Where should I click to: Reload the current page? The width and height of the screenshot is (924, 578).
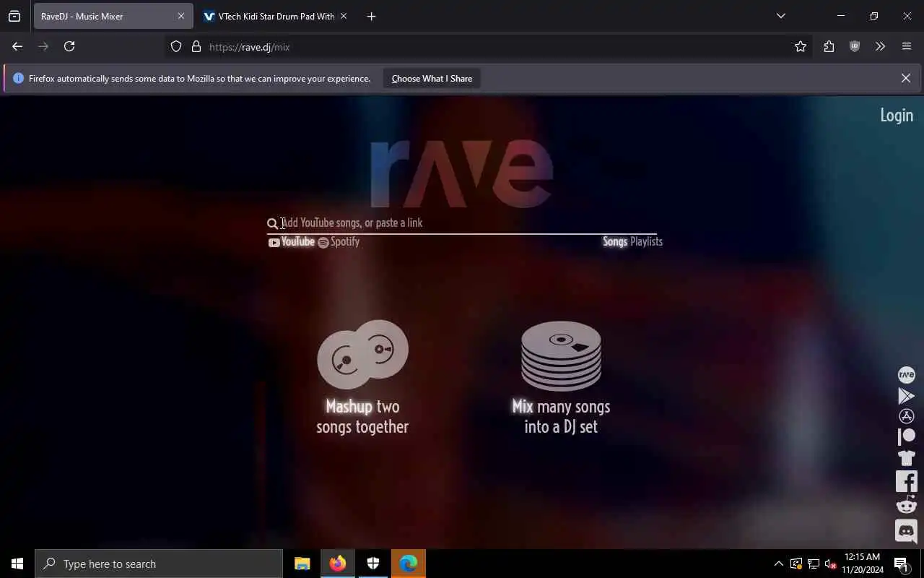pos(69,47)
